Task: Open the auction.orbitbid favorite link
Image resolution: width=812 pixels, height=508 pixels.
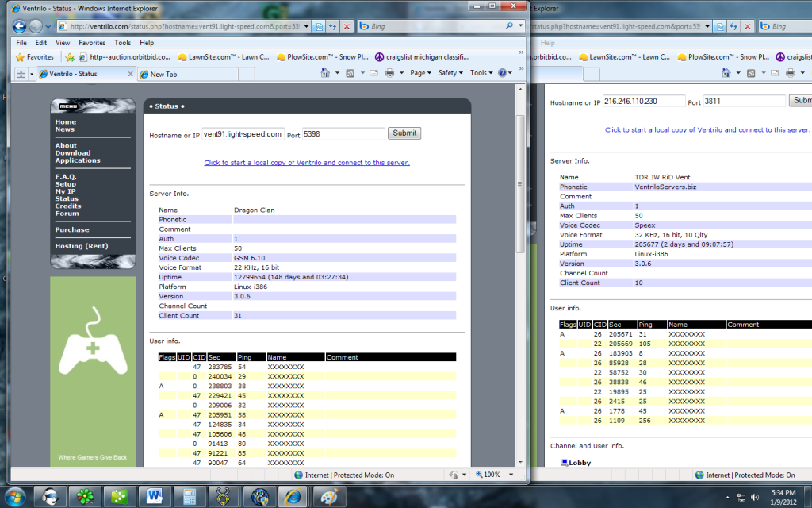Action: tap(124, 57)
